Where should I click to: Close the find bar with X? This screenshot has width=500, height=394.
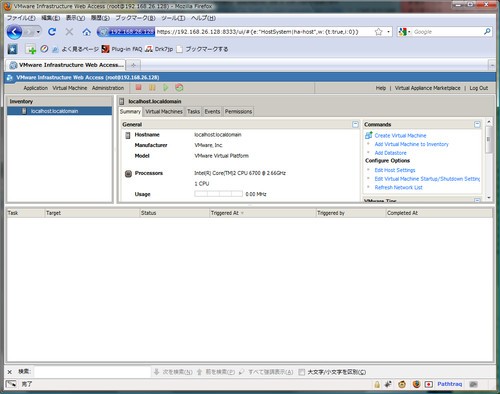[x=10, y=372]
